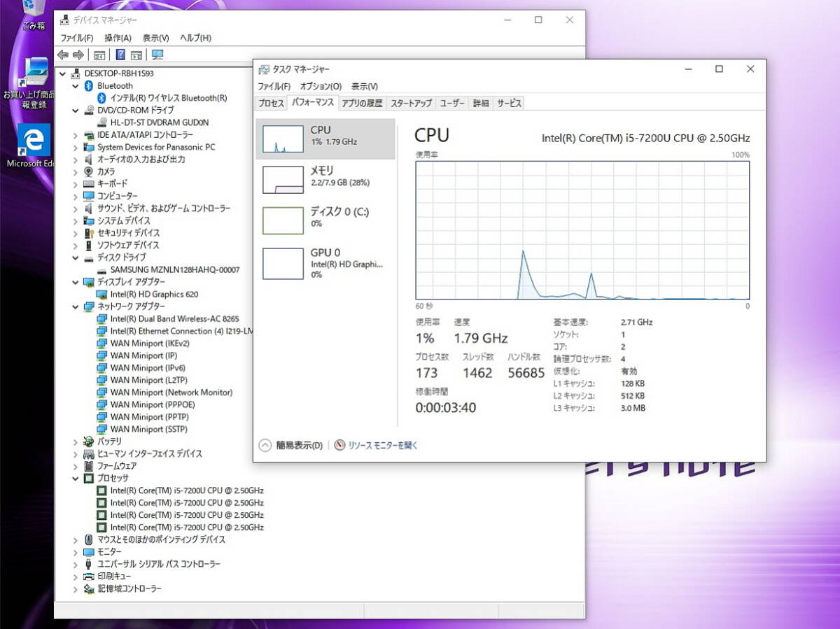Viewport: 840px width, 629px height.
Task: Open the Microsoft Edge desktop shortcut
Action: pos(33,146)
